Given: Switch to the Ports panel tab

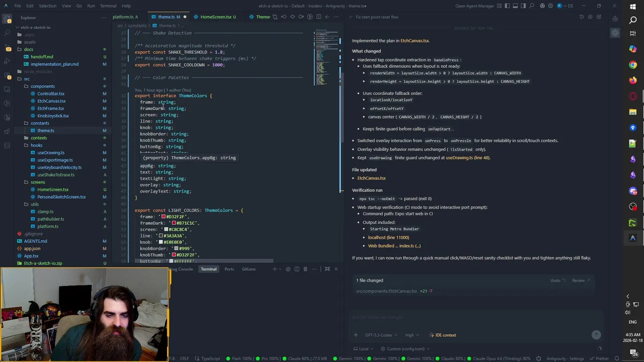Looking at the screenshot, I should [x=229, y=269].
